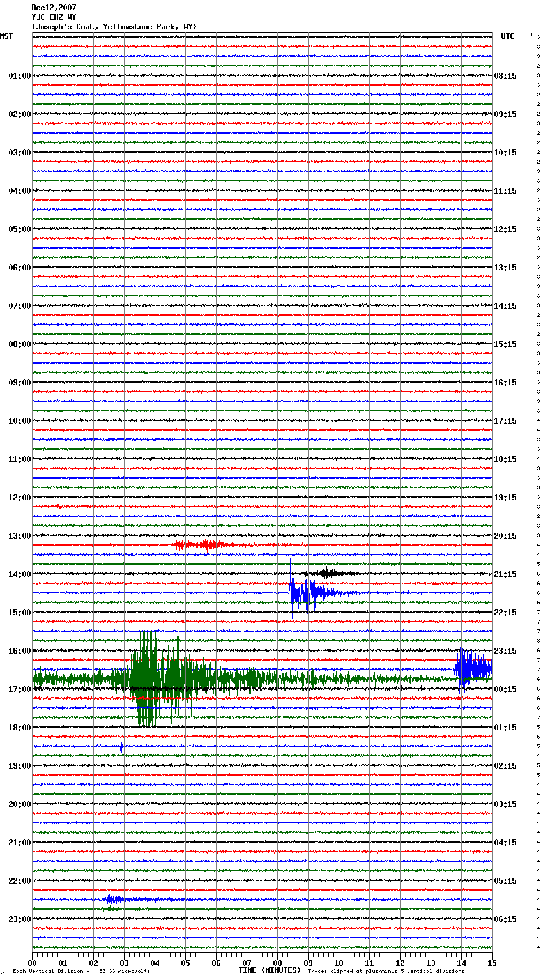This screenshot has height=980, width=543.
Task: Click the 00:15 UTC label
Action: [x=505, y=689]
